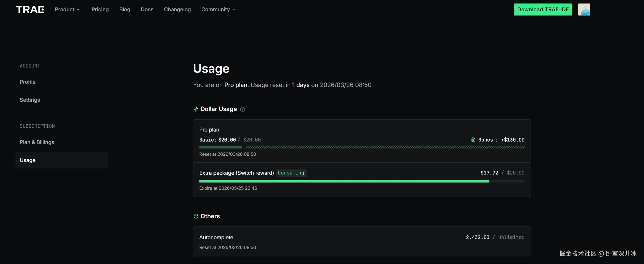Click the Bonus money bag icon
The image size is (644, 264).
(x=473, y=139)
